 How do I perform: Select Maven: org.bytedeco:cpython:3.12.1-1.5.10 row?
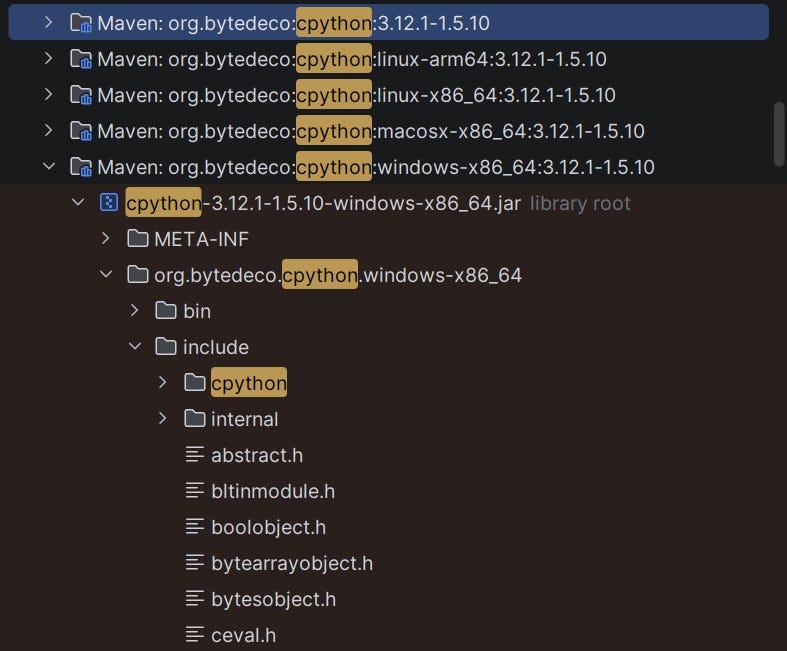(388, 23)
